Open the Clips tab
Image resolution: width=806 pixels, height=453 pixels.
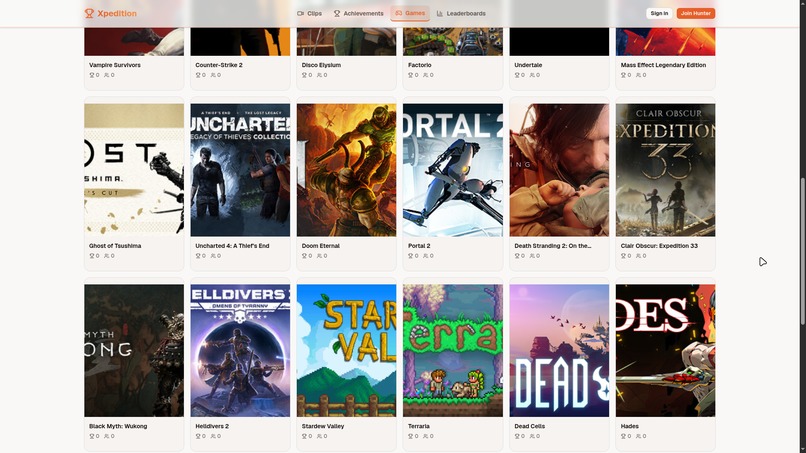pyautogui.click(x=309, y=13)
